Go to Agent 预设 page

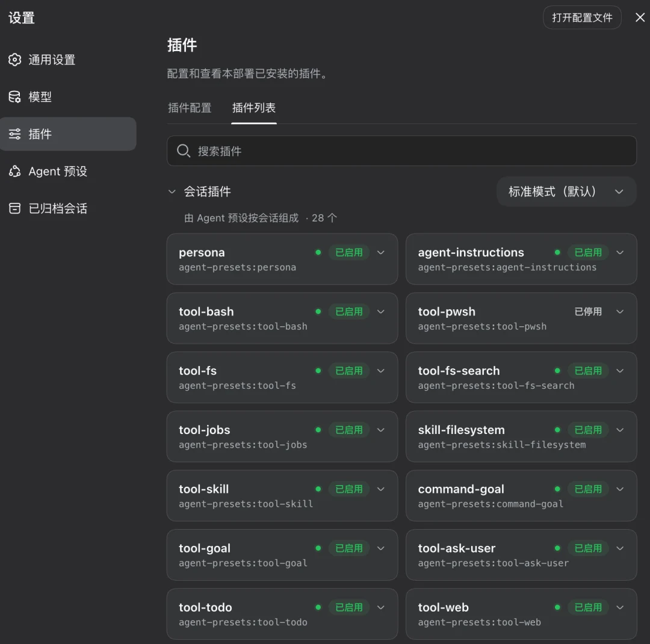click(x=68, y=172)
